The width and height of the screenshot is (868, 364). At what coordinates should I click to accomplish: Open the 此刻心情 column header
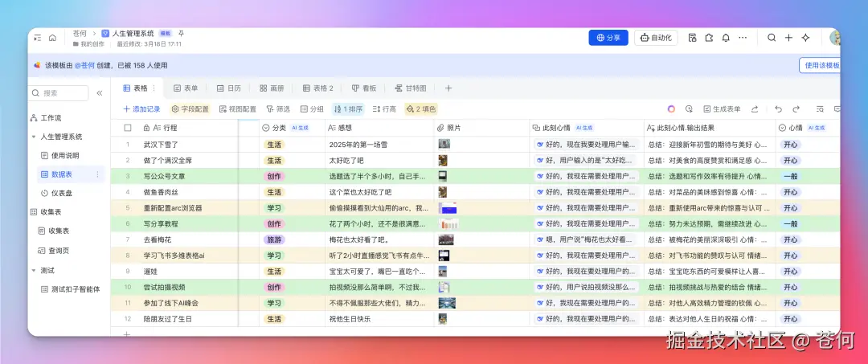tap(587, 128)
